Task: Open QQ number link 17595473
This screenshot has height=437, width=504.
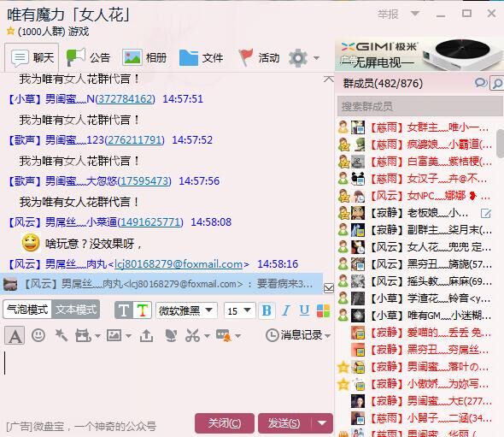Action: point(144,180)
